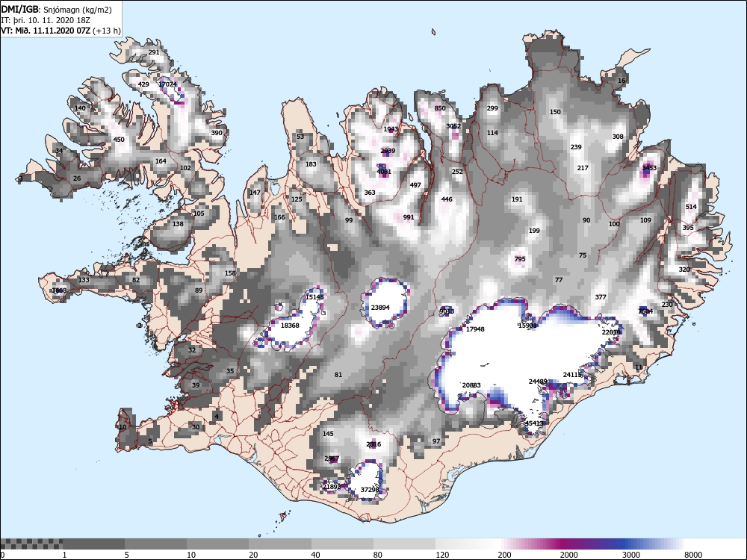The image size is (747, 560).
Task: Click the '40' label on the color scale
Action: tap(316, 555)
